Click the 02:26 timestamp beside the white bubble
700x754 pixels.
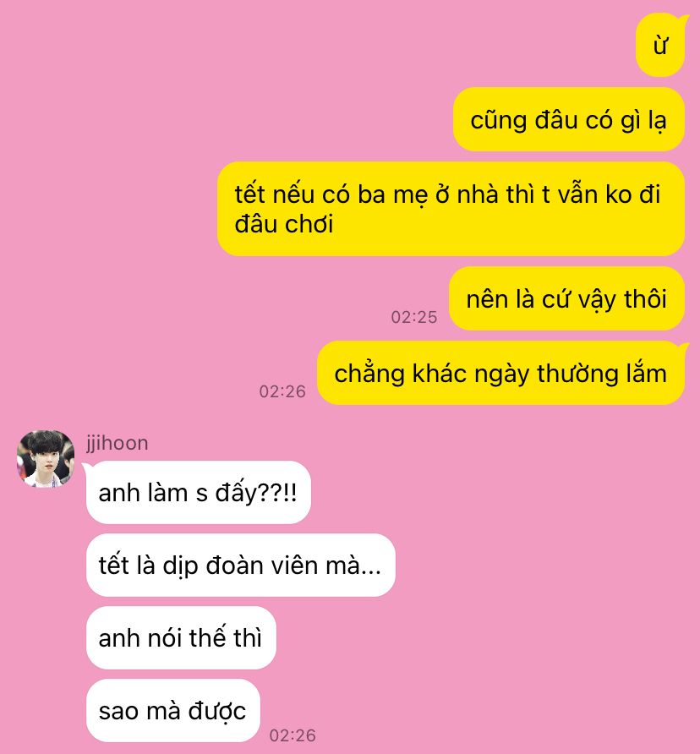click(293, 735)
